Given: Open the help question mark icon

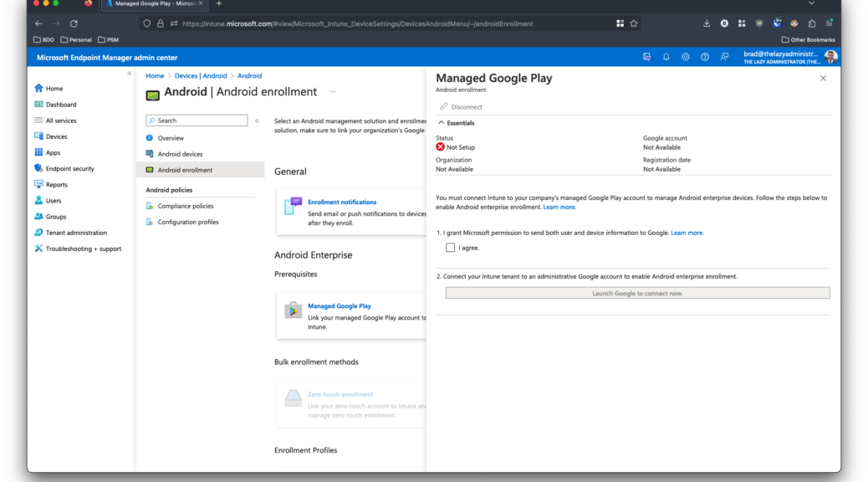Looking at the screenshot, I should (x=705, y=57).
